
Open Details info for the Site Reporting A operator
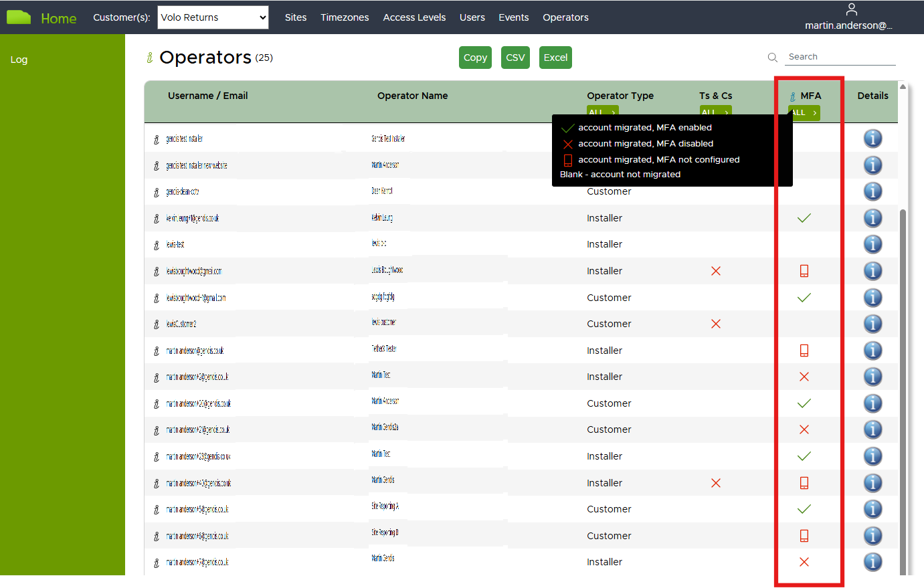tap(872, 509)
